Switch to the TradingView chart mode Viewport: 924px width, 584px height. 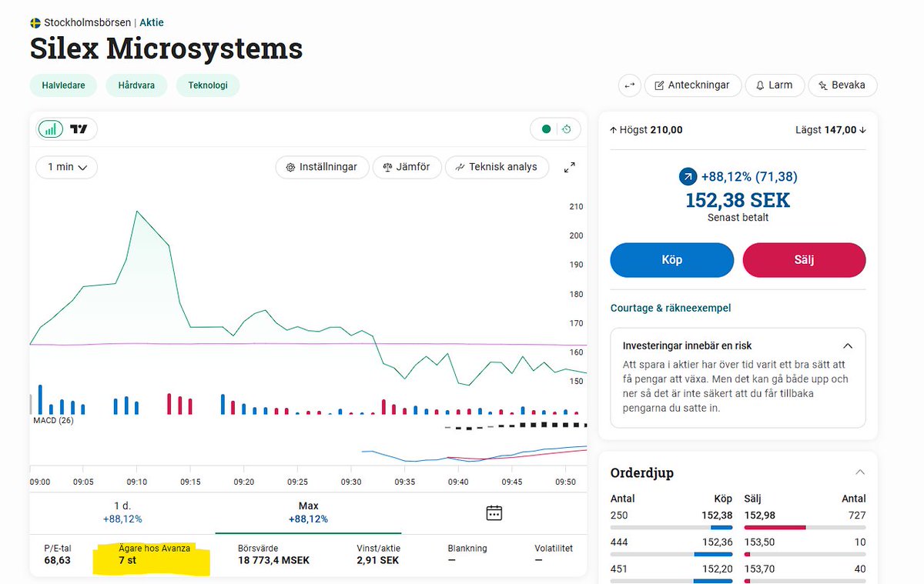pyautogui.click(x=79, y=129)
